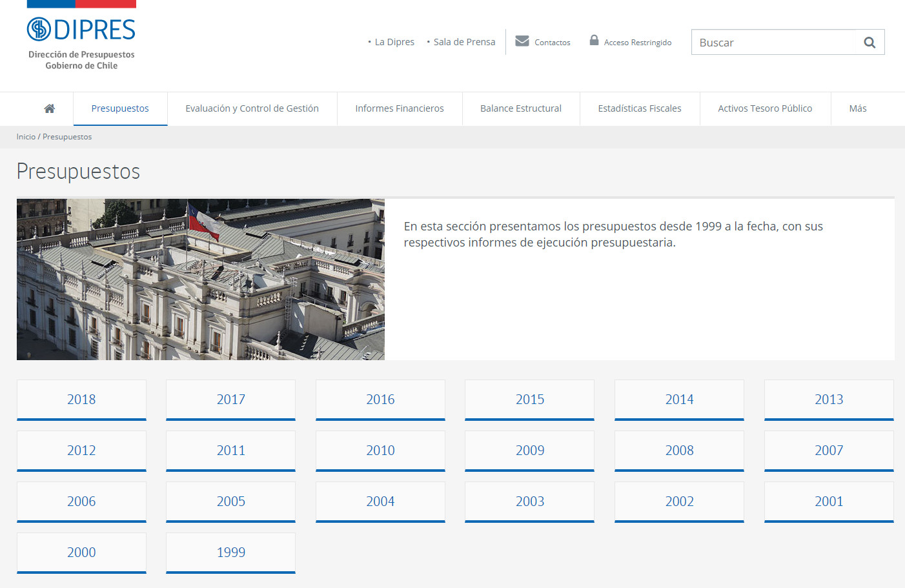Screen dimensions: 905x588
Task: Open the 2005 budget
Action: tap(230, 502)
